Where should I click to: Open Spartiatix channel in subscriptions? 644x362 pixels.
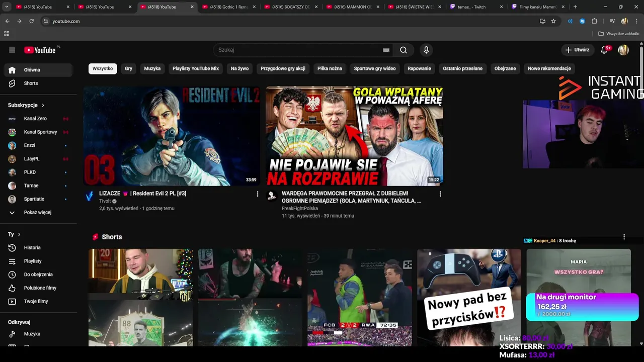(x=38, y=199)
